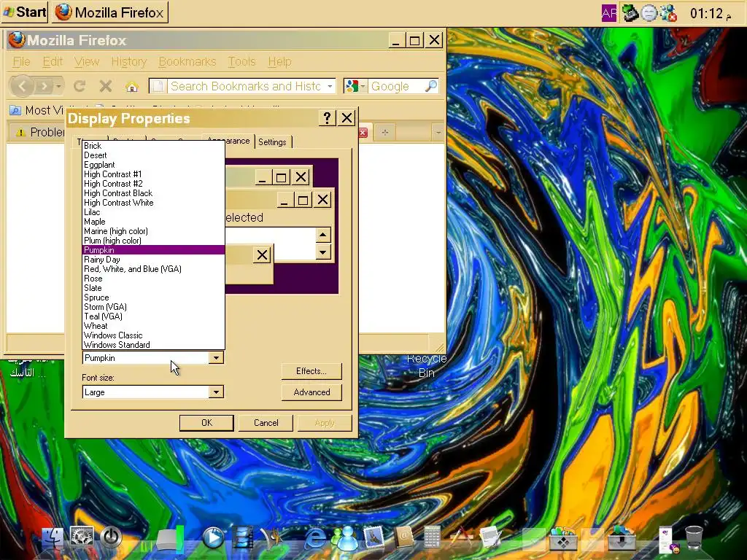Open the Address Book icon in dock
747x560 pixels.
click(x=403, y=538)
